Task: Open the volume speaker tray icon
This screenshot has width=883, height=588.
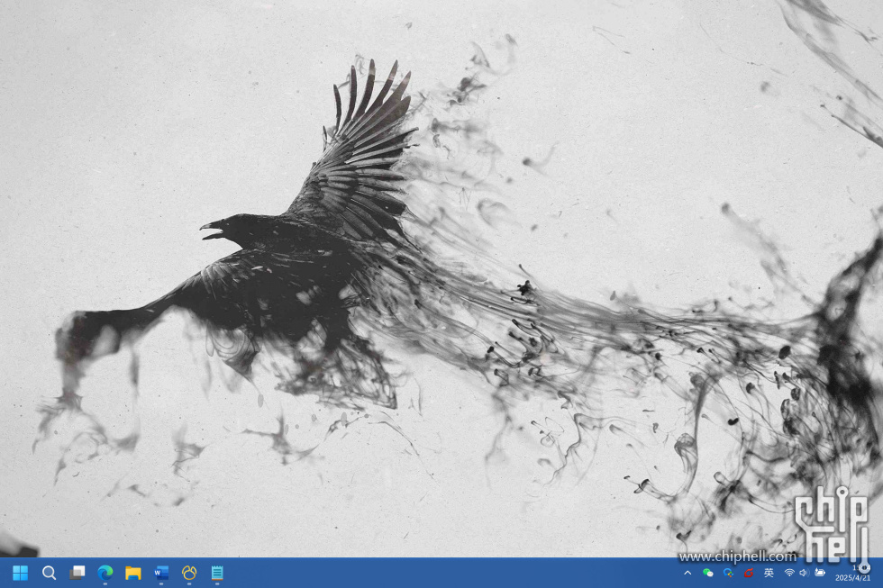Action: click(x=804, y=573)
